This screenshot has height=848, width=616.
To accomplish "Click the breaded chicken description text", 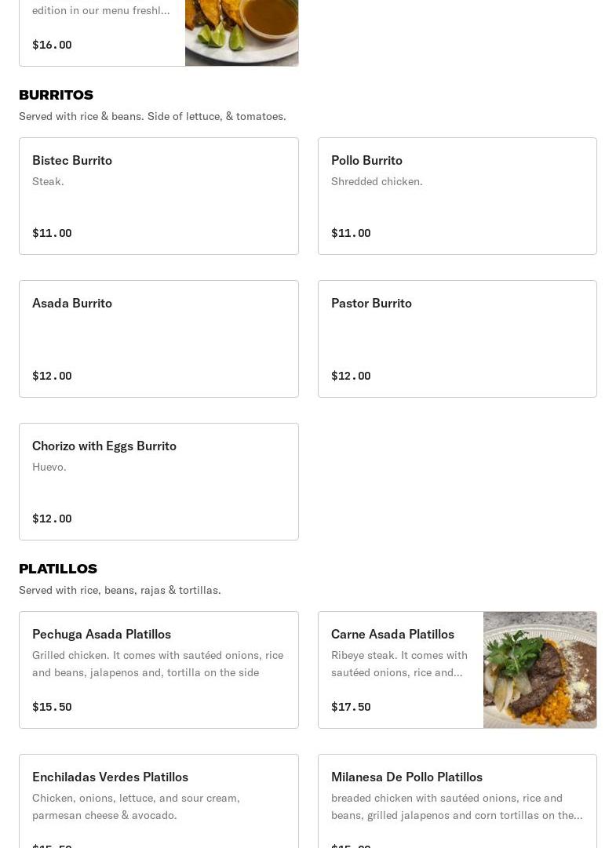I will 456,806.
